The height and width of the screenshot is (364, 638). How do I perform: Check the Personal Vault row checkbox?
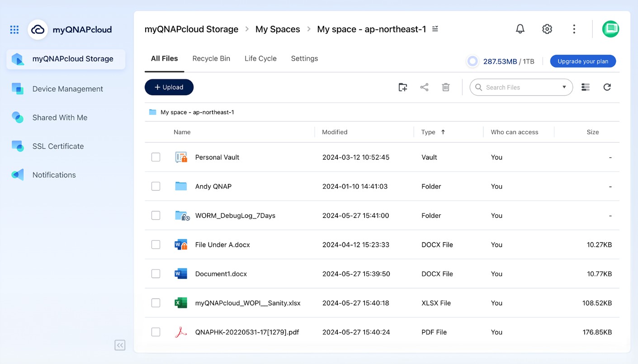[x=156, y=157]
